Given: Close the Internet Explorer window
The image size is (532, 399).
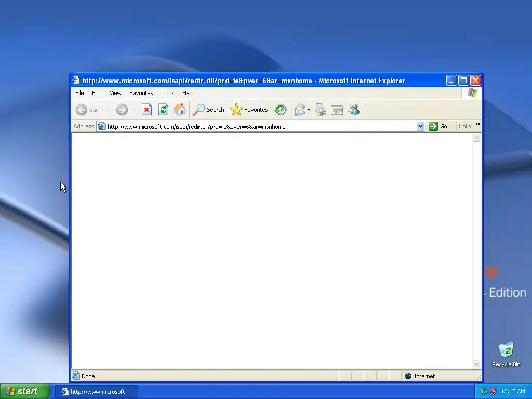Looking at the screenshot, I should coord(476,81).
